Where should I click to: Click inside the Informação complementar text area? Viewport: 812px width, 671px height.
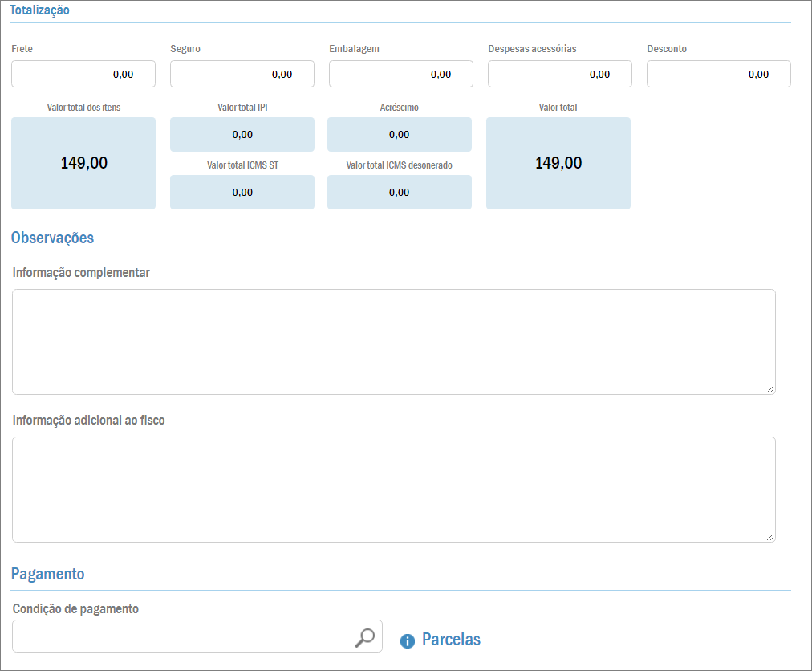393,342
